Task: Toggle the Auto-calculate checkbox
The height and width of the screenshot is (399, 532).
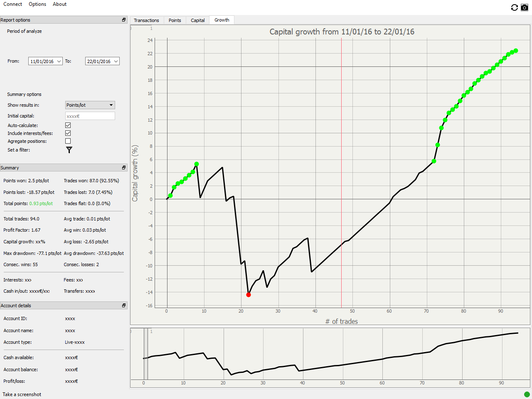Action: tap(68, 125)
